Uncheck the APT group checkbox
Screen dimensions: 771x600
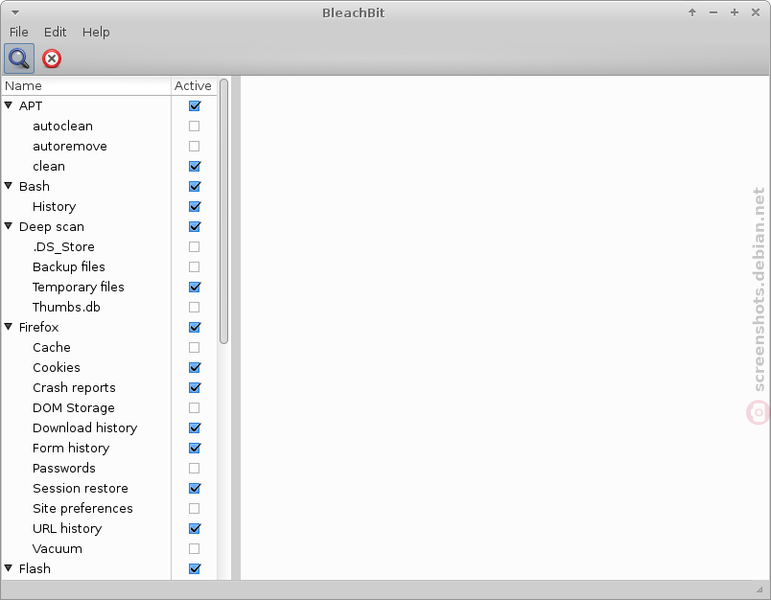194,106
